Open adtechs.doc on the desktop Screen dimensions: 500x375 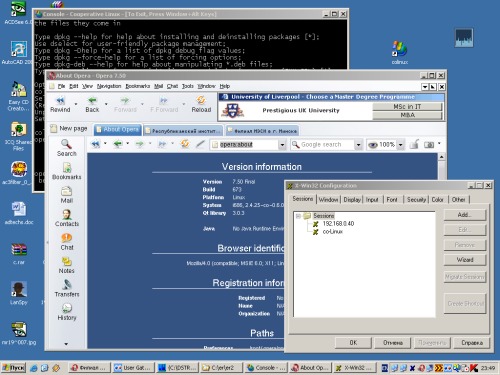(19, 213)
